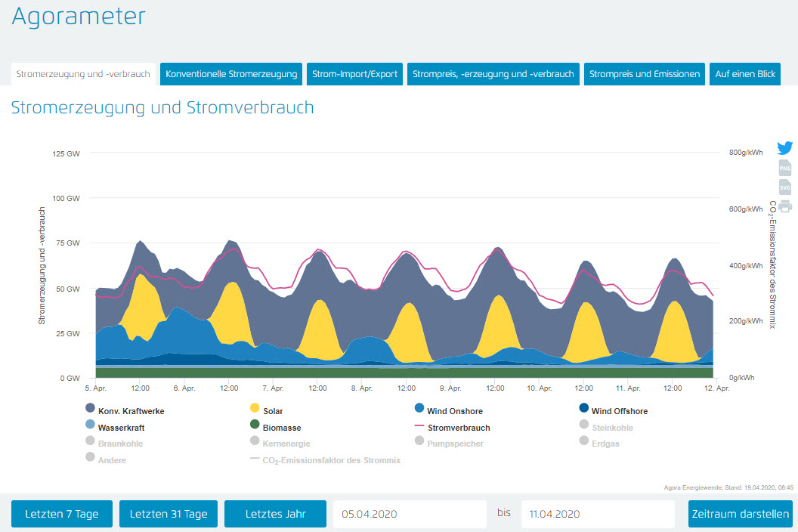Enable Erdgas series in legend
This screenshot has height=532, width=798.
(605, 444)
